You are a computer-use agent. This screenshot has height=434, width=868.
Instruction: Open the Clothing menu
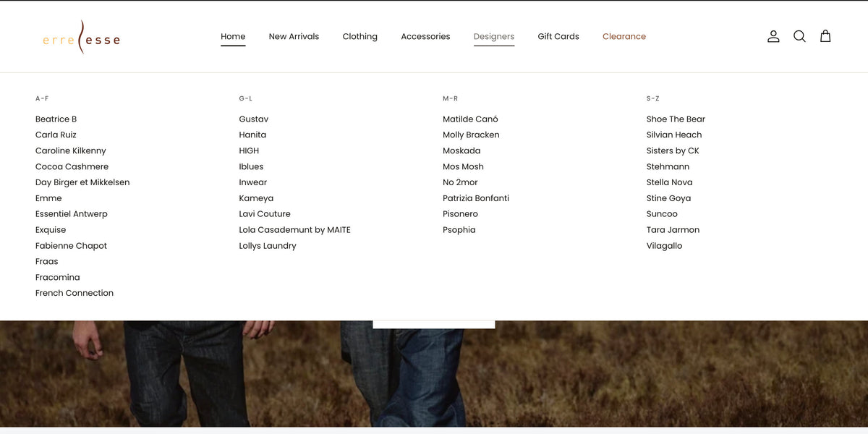(x=359, y=36)
